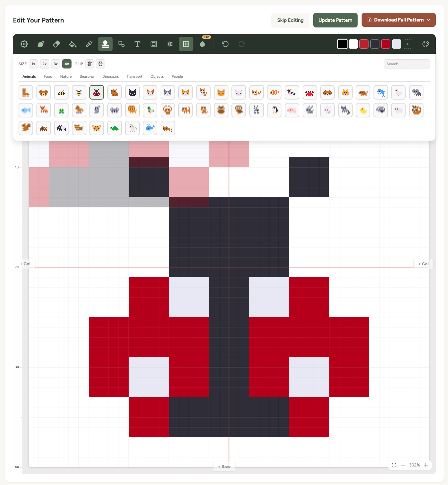This screenshot has height=485, width=448.
Task: Choose the ladybug stamp
Action: (97, 92)
